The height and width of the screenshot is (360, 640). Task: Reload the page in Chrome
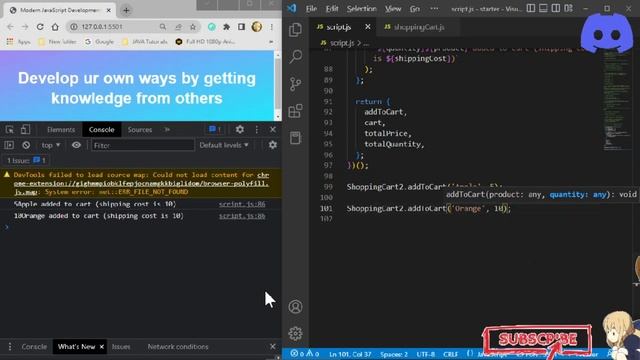(40, 27)
